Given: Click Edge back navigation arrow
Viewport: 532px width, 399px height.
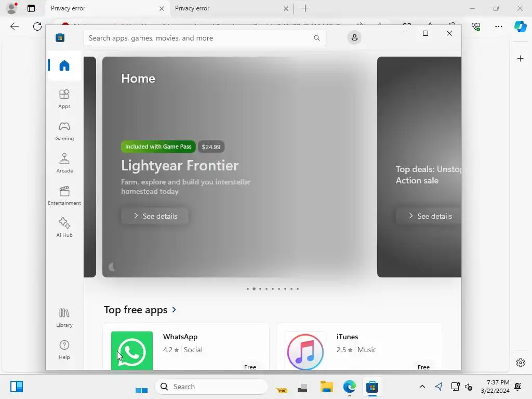Looking at the screenshot, I should coord(14,26).
